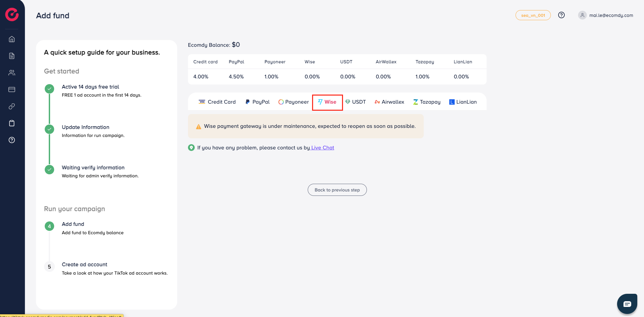Click the Back to previous step button

[x=337, y=190]
